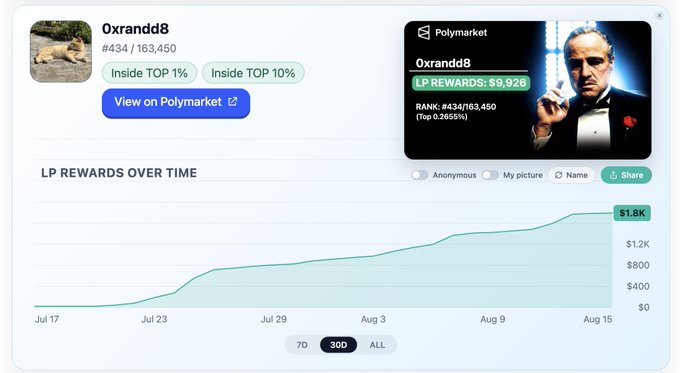680x373 pixels.
Task: Click LP REWARDS: $9,926 label on card
Action: click(471, 83)
